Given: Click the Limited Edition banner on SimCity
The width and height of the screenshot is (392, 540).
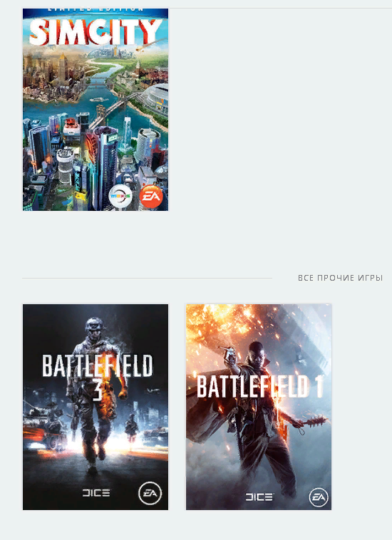Looking at the screenshot, I should (96, 10).
